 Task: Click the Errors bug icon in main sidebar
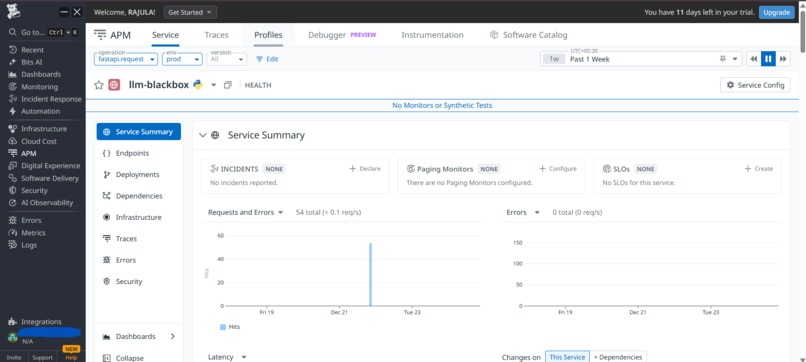point(12,220)
